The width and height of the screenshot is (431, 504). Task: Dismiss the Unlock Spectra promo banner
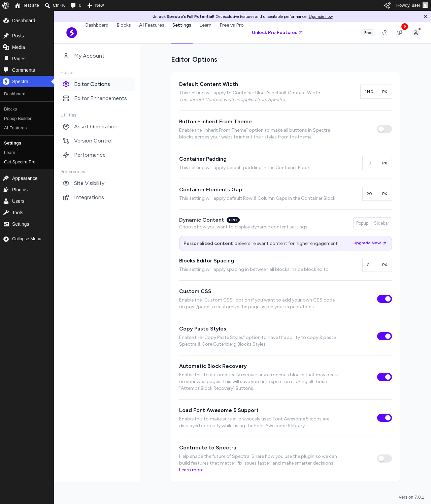pyautogui.click(x=425, y=17)
